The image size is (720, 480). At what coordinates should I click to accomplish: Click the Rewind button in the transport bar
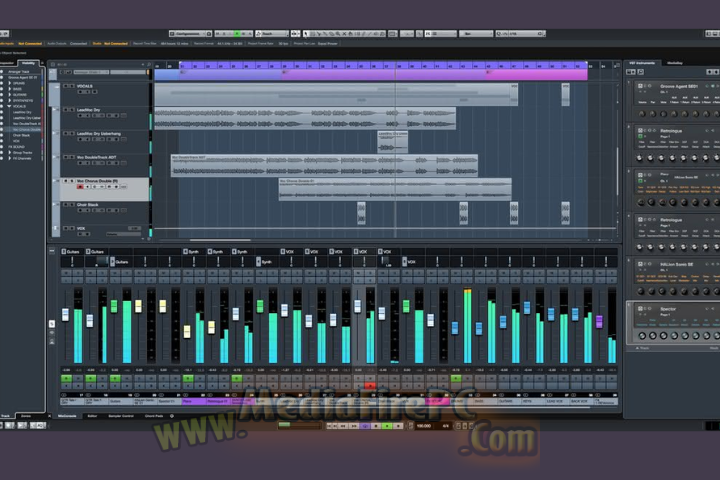tap(343, 426)
